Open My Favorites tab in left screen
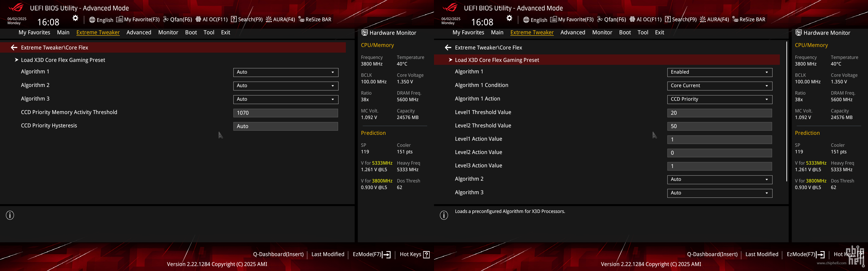Image resolution: width=868 pixels, height=271 pixels. coord(34,32)
